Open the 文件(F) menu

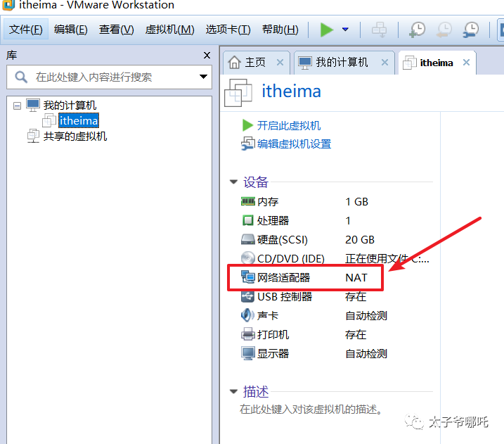pos(26,30)
